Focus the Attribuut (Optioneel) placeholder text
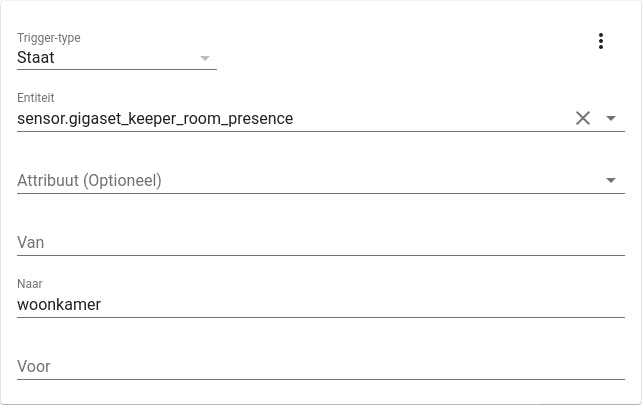This screenshot has width=642, height=405. tap(89, 181)
